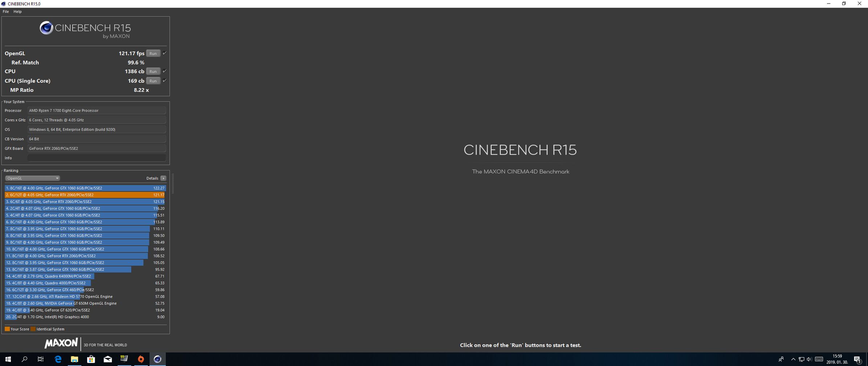Image resolution: width=868 pixels, height=366 pixels.
Task: Select ranking row 9 scoring 109.49
Action: pos(85,242)
